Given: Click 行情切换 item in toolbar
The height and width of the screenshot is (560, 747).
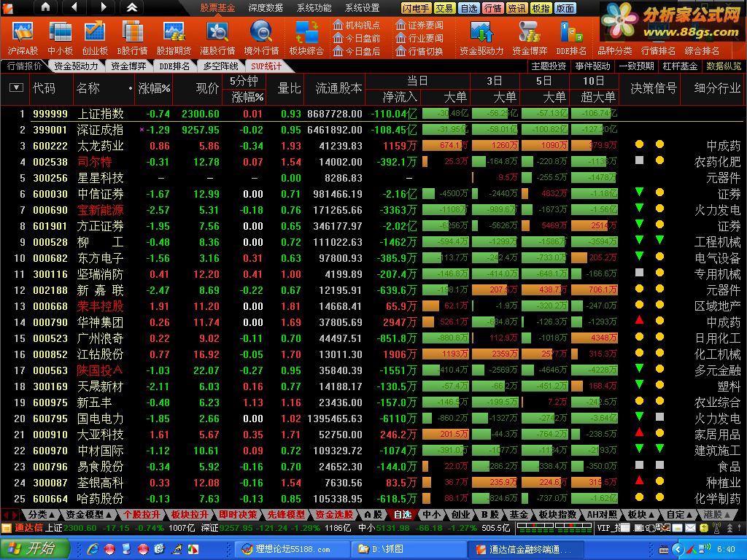Looking at the screenshot, I should tap(419, 50).
